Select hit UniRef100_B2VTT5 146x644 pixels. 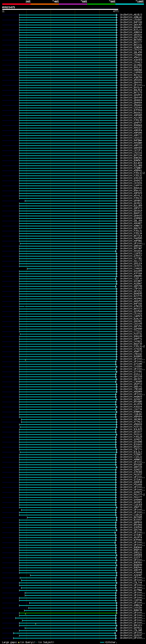[131, 296]
